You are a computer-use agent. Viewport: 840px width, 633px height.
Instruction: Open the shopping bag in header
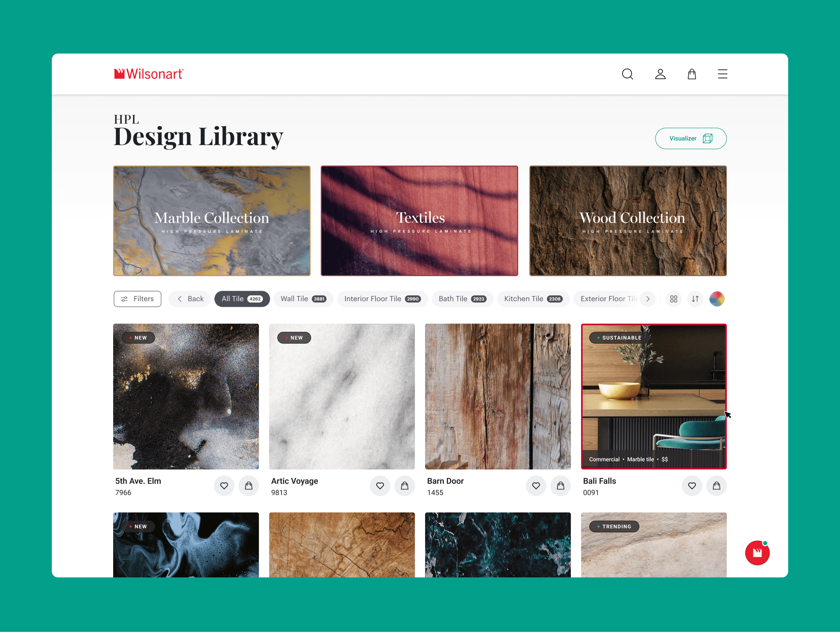click(692, 74)
